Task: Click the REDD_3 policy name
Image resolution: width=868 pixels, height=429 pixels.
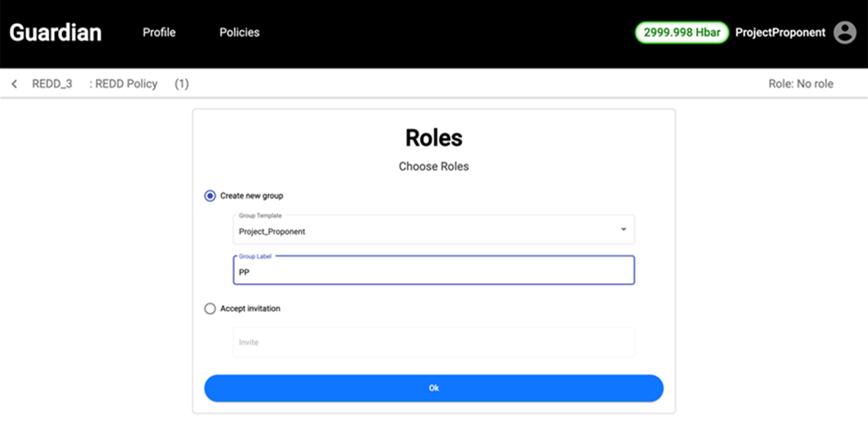Action: point(52,84)
